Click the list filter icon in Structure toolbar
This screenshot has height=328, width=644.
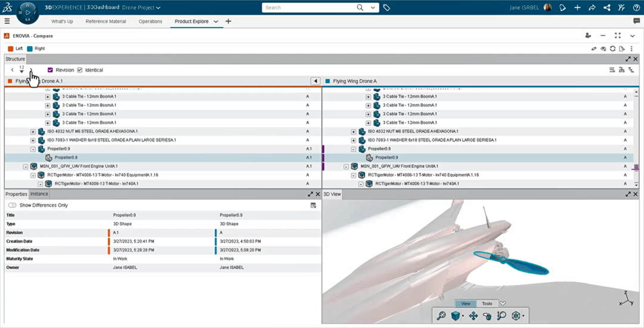[612, 70]
